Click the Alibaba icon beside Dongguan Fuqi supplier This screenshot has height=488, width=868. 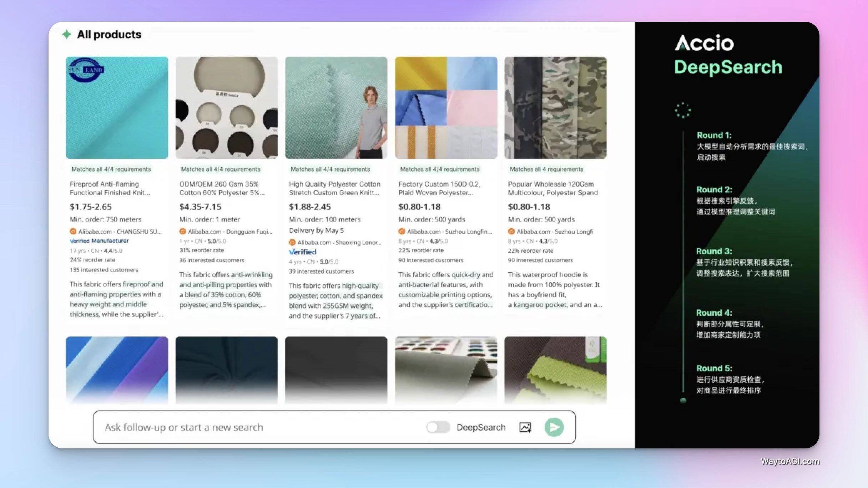183,232
